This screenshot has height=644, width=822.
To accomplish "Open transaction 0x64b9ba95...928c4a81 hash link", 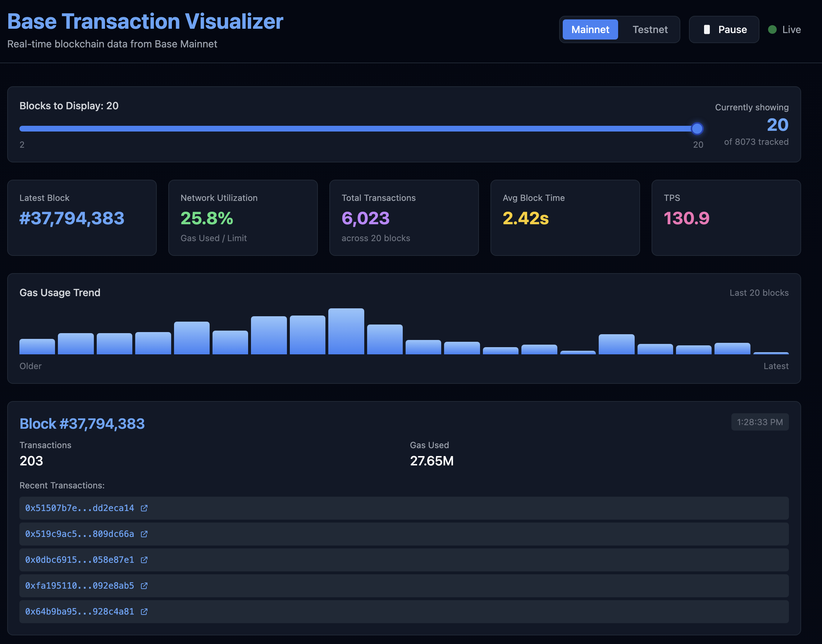I will [x=79, y=612].
